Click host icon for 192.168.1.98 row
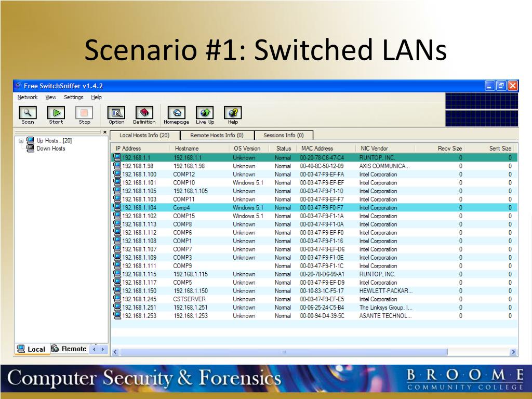This screenshot has width=532, height=399. pyautogui.click(x=117, y=166)
